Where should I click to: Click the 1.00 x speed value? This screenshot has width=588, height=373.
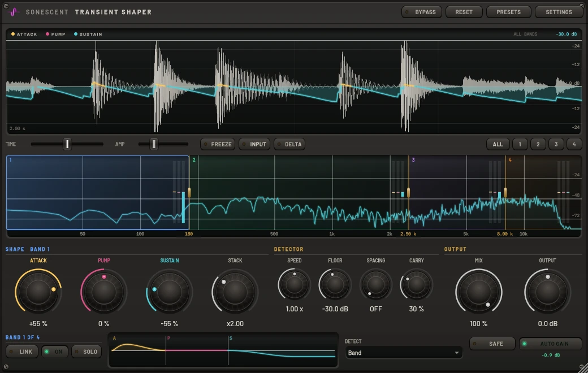coord(295,309)
